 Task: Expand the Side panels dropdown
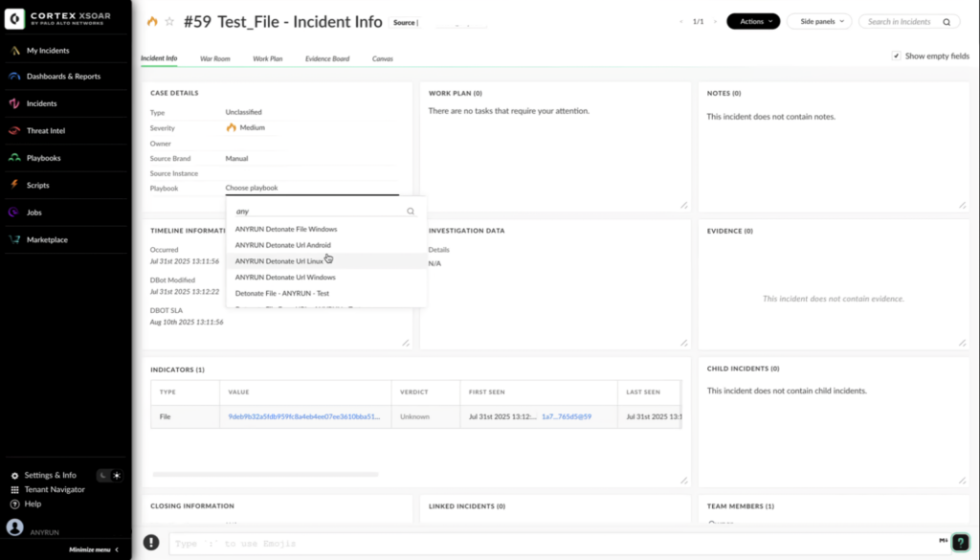(x=819, y=21)
